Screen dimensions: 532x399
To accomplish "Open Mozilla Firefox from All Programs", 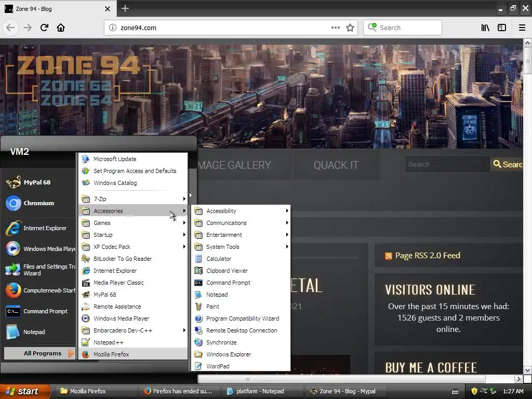I will tap(133, 354).
